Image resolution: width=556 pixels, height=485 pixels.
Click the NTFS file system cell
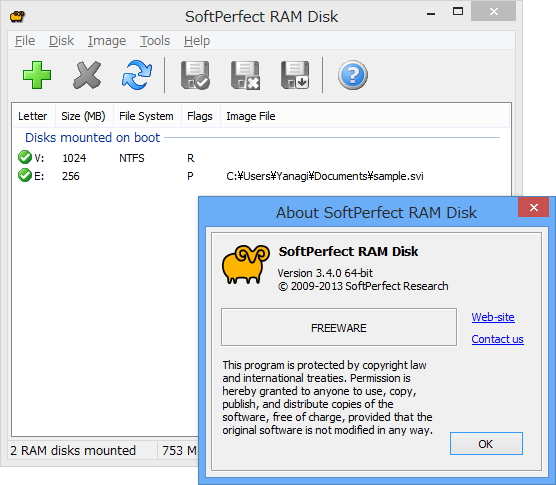(132, 158)
